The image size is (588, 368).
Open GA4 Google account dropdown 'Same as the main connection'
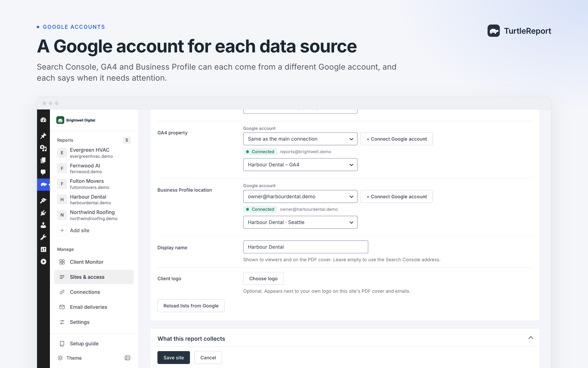(300, 139)
